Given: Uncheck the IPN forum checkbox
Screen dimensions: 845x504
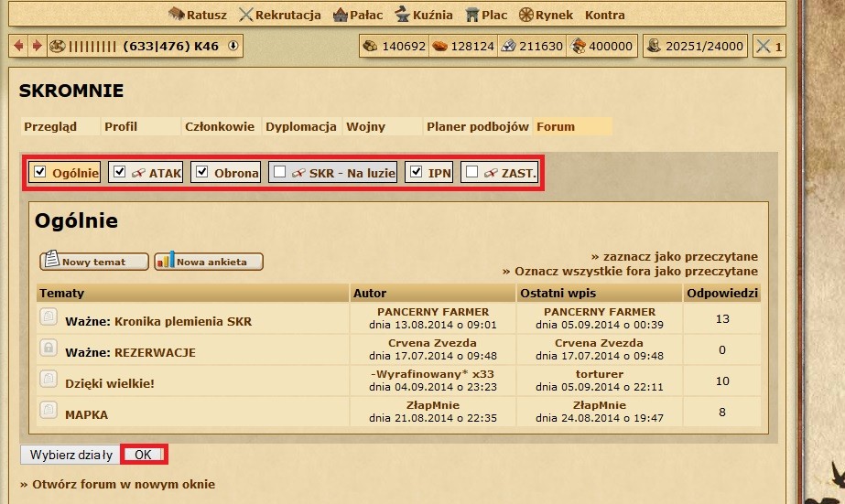Looking at the screenshot, I should (x=416, y=172).
